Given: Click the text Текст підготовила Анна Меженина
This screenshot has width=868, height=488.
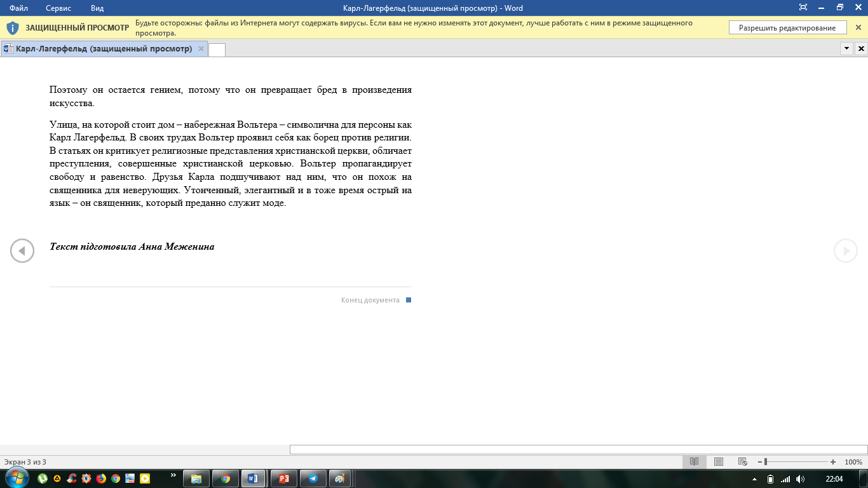Looking at the screenshot, I should click(132, 247).
